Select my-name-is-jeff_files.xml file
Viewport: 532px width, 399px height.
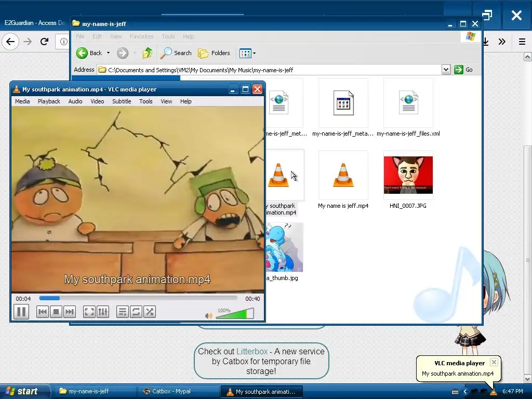click(x=408, y=108)
